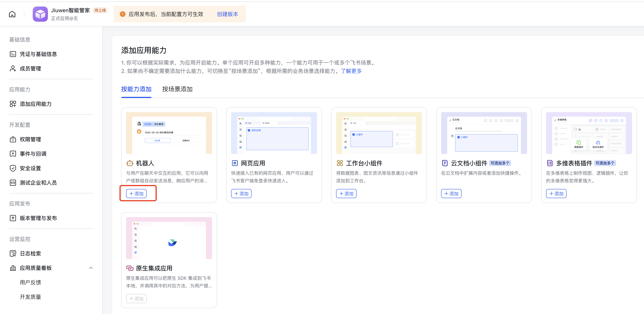Open 成员管理 via its person icon
644x314 pixels.
pos(13,68)
